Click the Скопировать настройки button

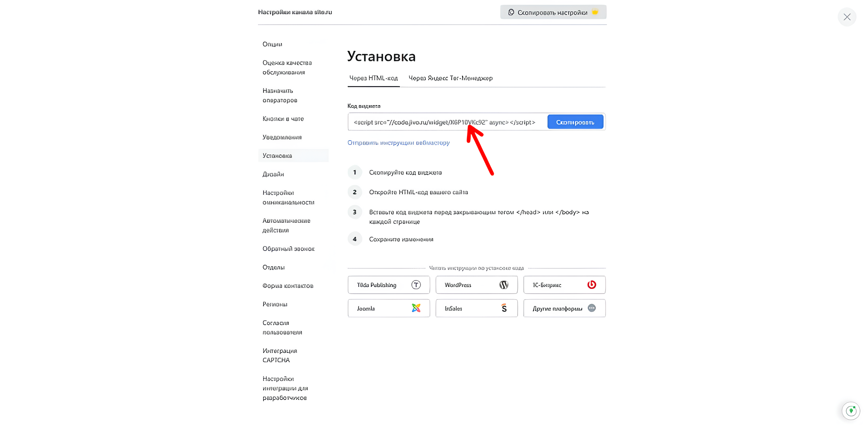(553, 12)
